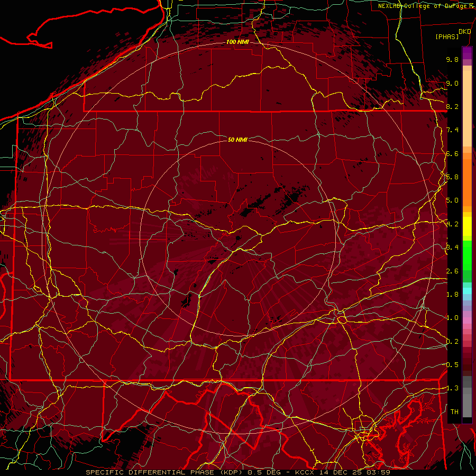Click the orange segment of the color bar
The height and width of the screenshot is (476, 476).
pyautogui.click(x=467, y=182)
